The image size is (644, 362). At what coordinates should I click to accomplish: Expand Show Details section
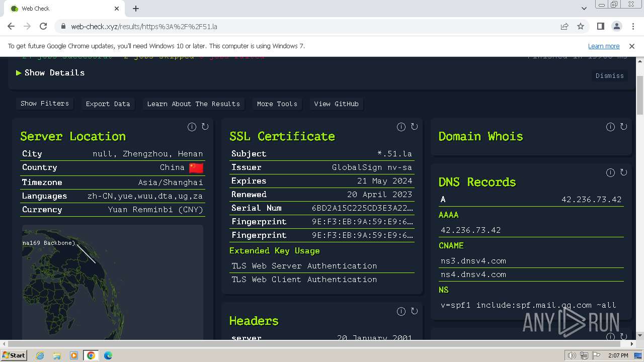[50, 72]
